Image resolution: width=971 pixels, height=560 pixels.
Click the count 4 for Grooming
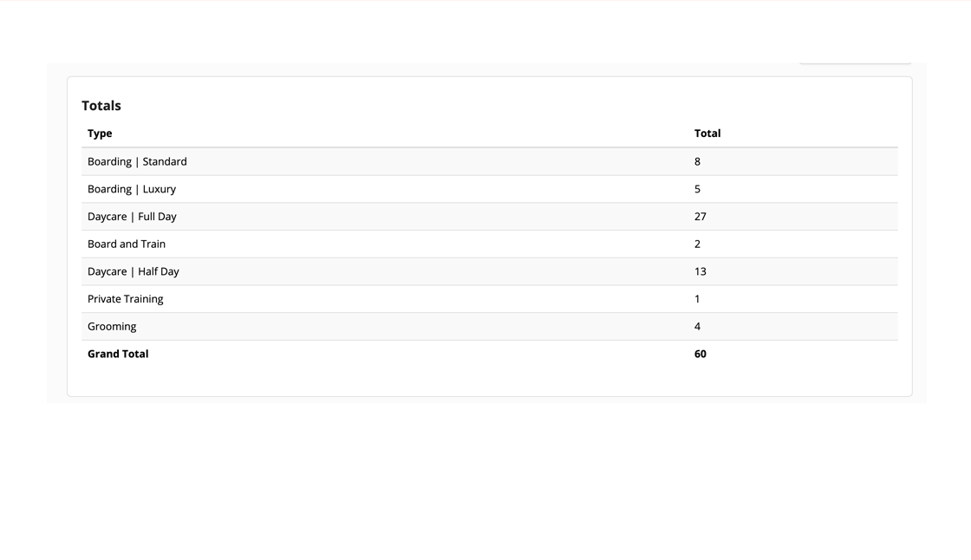click(x=697, y=326)
